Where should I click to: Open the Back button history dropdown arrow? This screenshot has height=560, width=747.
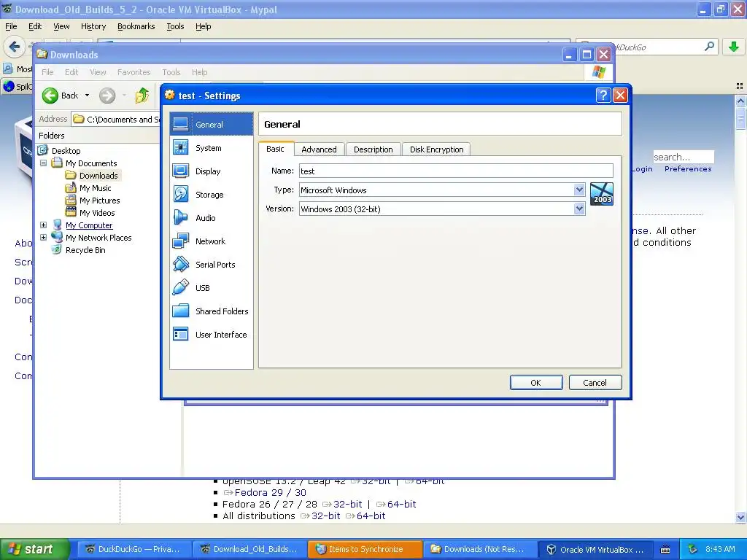(88, 96)
